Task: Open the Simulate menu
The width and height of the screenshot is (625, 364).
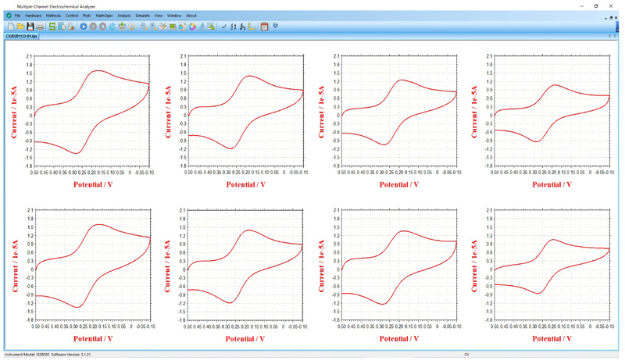Action: pyautogui.click(x=142, y=16)
